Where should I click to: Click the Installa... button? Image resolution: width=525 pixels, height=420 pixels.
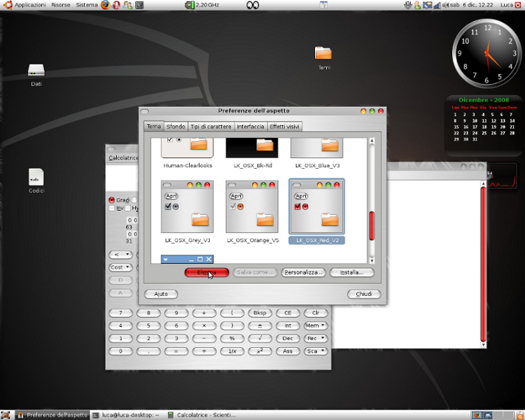point(352,272)
